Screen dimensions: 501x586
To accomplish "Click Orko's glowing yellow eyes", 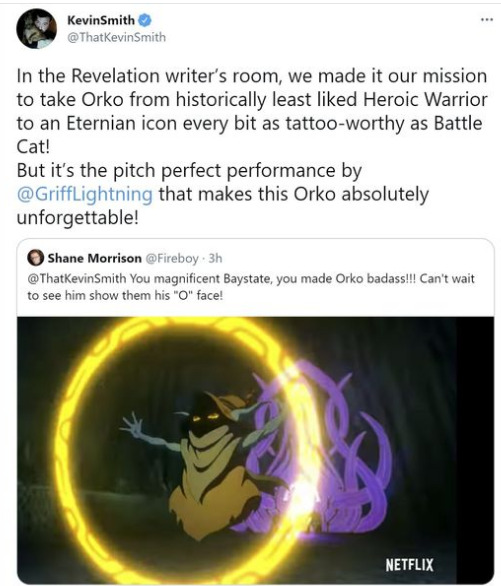I will coord(204,417).
